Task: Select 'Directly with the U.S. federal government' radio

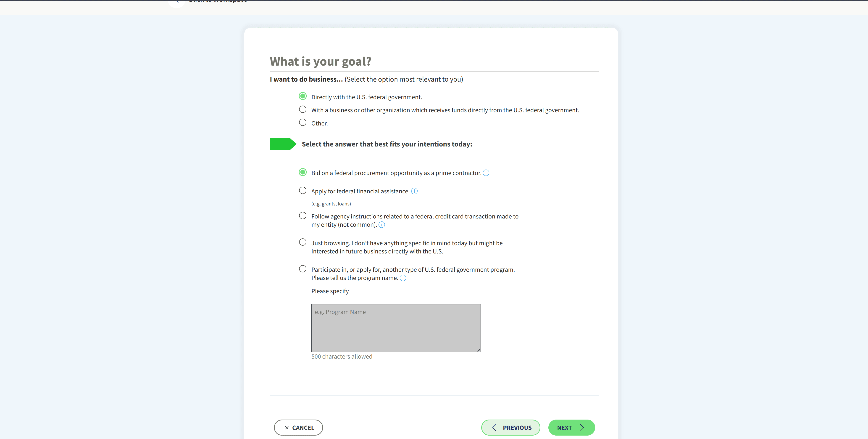Action: pos(303,96)
